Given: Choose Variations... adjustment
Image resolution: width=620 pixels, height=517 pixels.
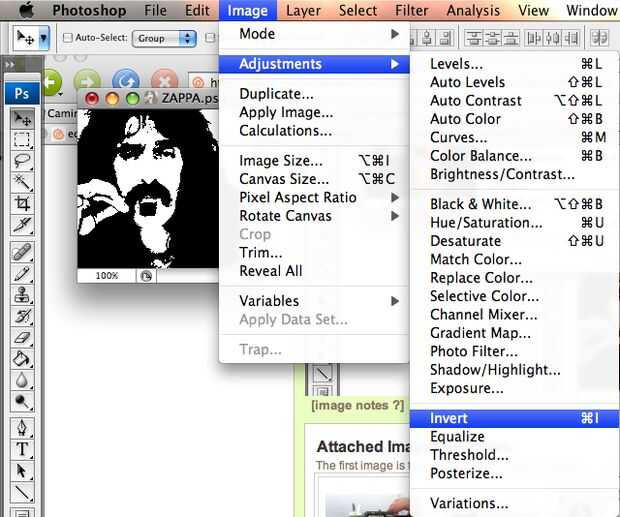Looking at the screenshot, I should (515, 504).
